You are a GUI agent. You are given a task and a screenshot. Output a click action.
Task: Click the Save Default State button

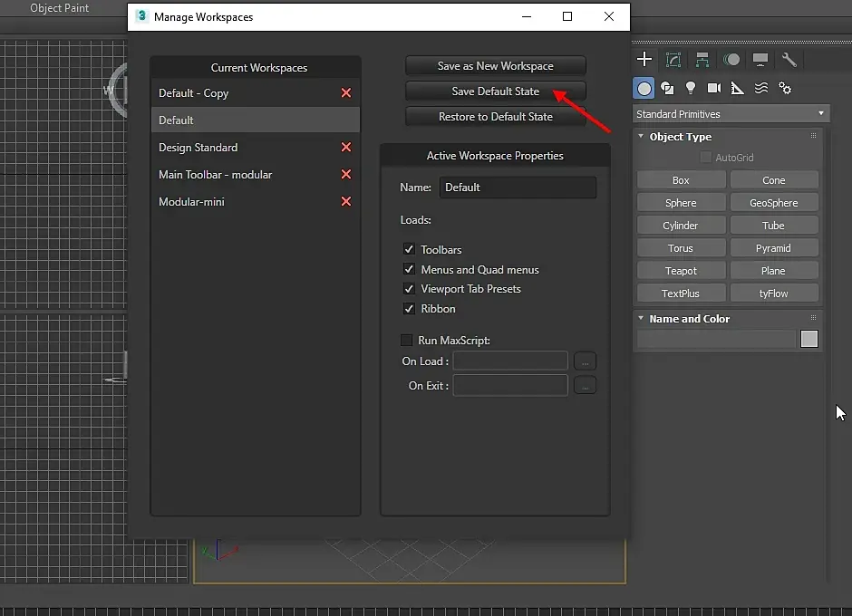click(x=495, y=91)
